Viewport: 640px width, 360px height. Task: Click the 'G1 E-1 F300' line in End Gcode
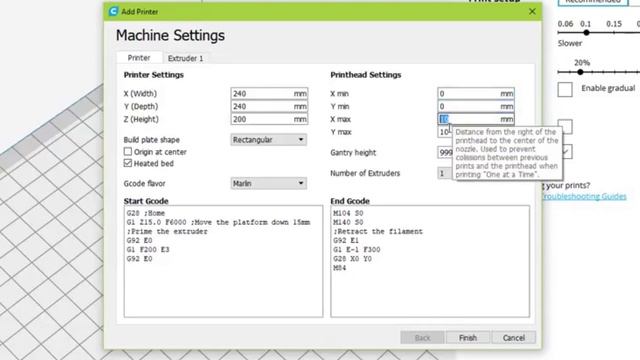[357, 249]
